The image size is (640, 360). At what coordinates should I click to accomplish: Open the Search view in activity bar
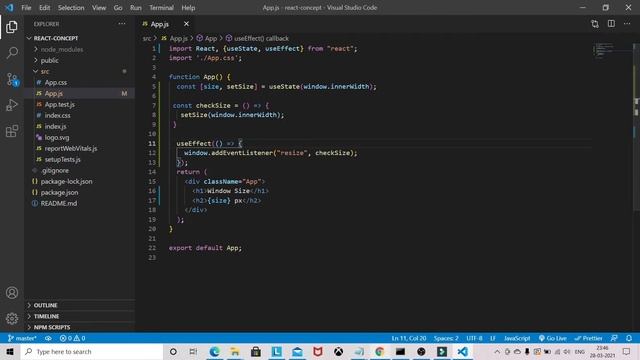(12, 53)
